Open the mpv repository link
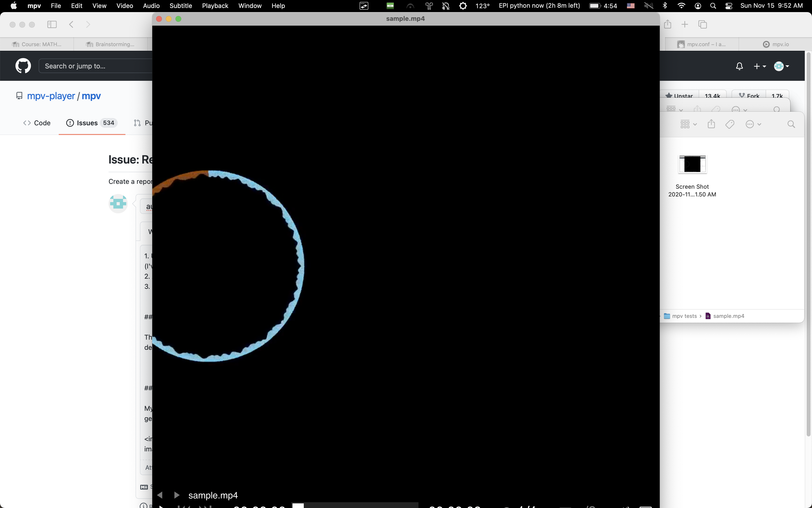 click(91, 96)
